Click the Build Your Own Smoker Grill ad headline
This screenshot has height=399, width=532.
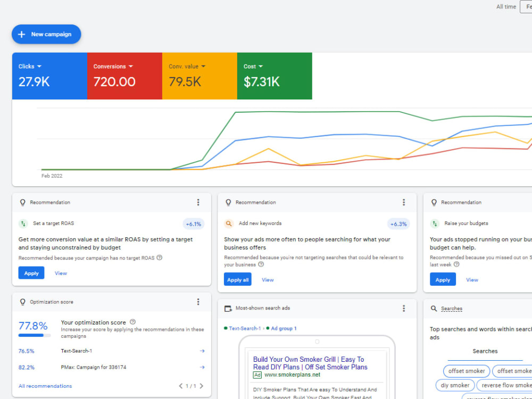310,363
